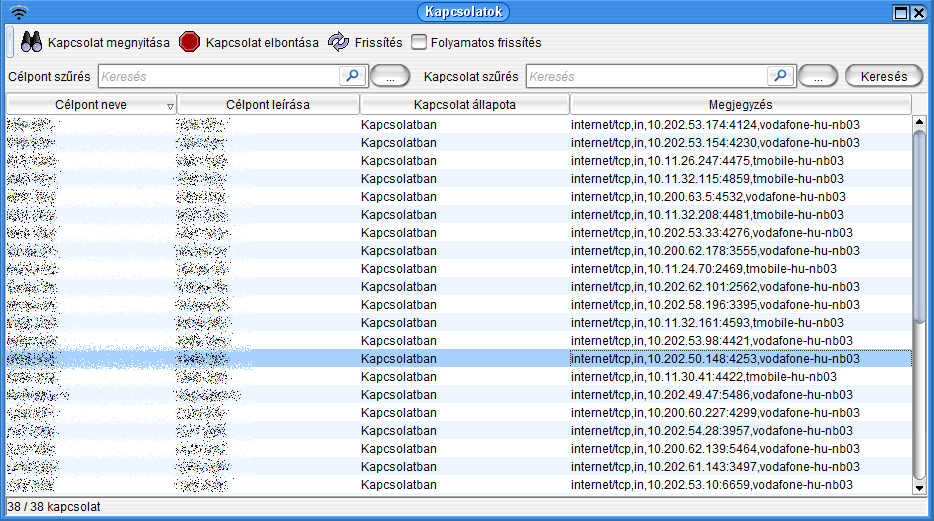Toggle sort arrow on Célpont neve column
This screenshot has width=934, height=521.
170,106
